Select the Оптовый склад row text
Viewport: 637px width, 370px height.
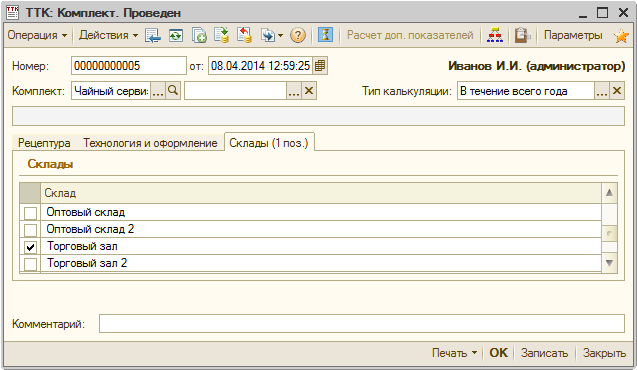tap(86, 212)
